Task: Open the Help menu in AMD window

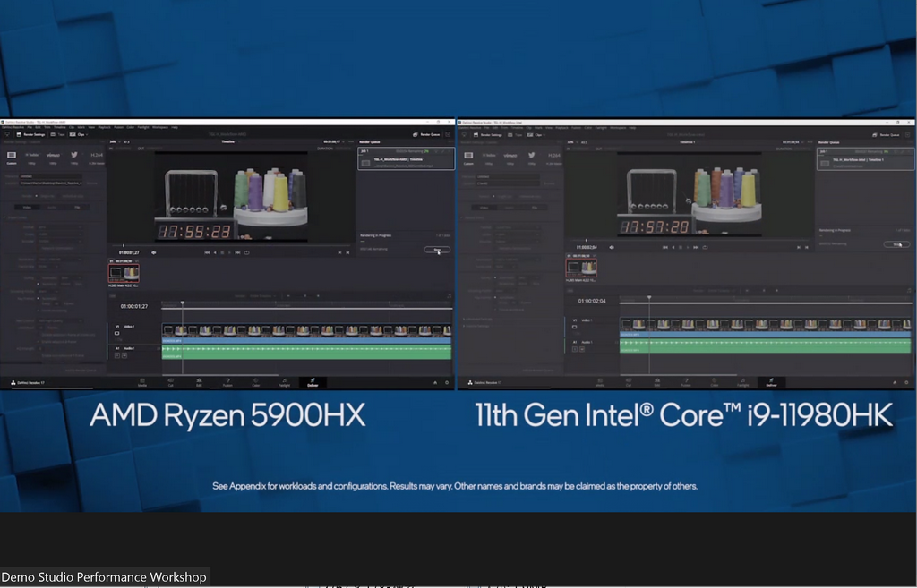Action: (175, 127)
